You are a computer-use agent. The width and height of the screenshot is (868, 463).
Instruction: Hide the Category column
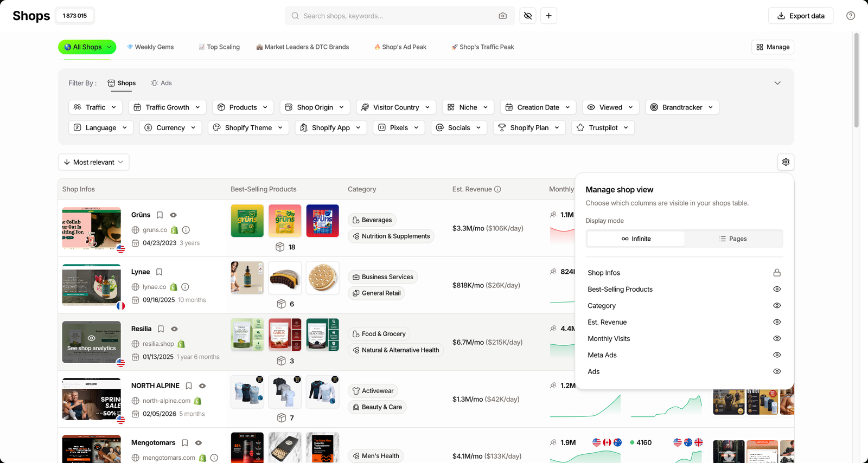click(777, 306)
